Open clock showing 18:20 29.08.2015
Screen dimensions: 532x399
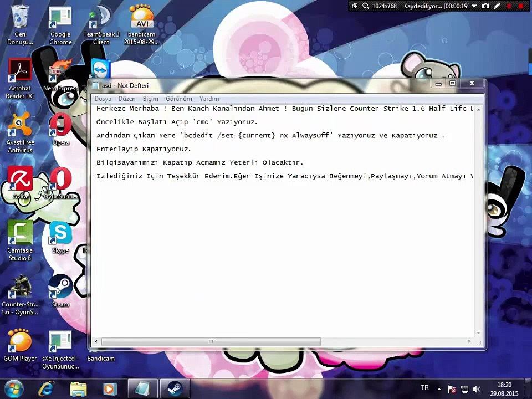(x=504, y=389)
